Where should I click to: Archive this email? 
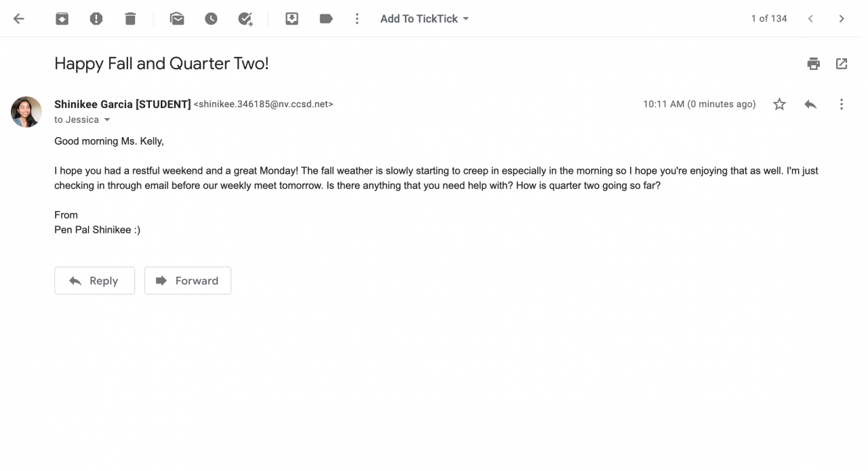[62, 19]
